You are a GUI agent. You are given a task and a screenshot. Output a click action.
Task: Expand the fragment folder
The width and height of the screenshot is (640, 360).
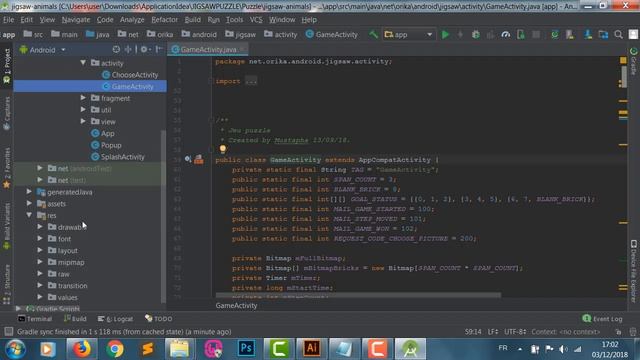[x=83, y=98]
